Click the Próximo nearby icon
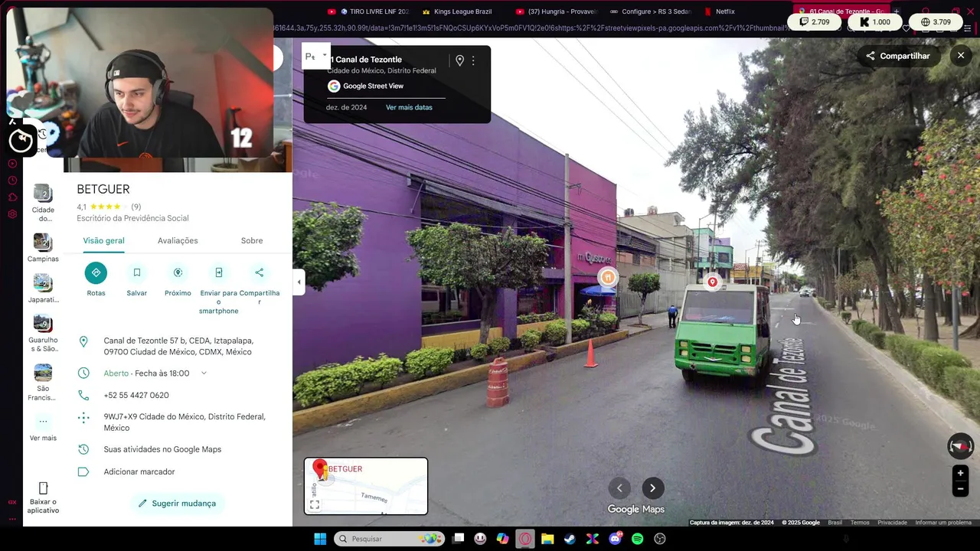The height and width of the screenshot is (551, 980). 178,272
